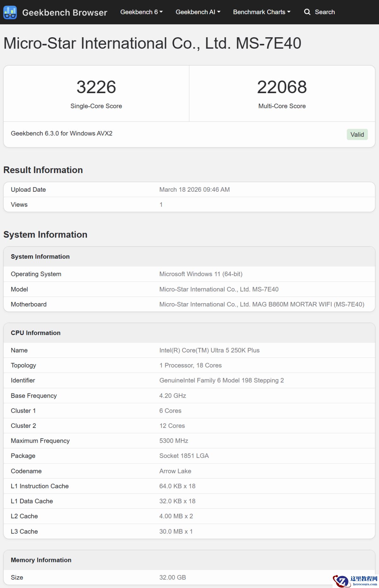Click the 'Result Information' heading
The image size is (379, 588).
click(43, 170)
